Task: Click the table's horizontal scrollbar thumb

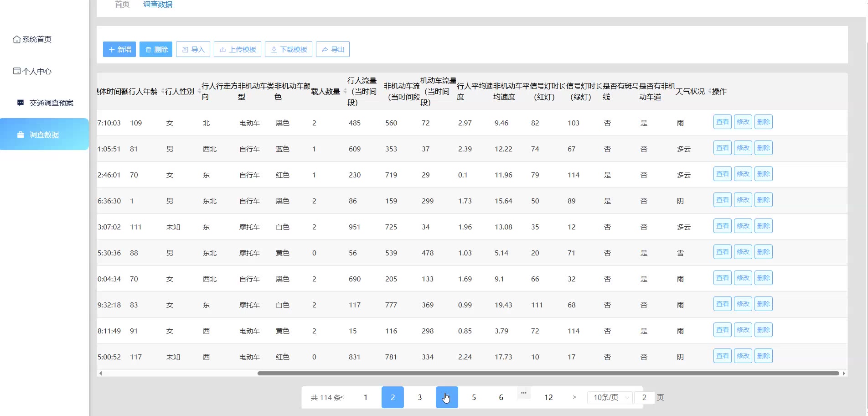Action: pos(547,373)
